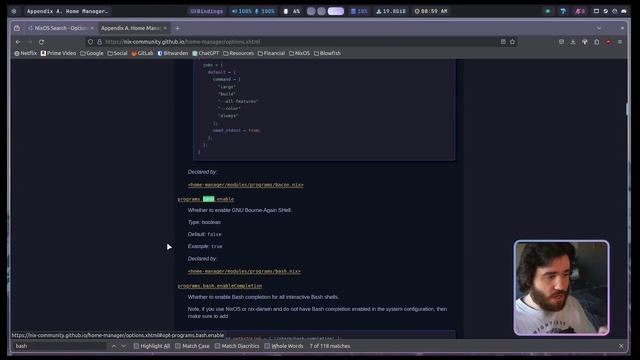Open the browser extensions icon
The image size is (640, 360).
(596, 42)
